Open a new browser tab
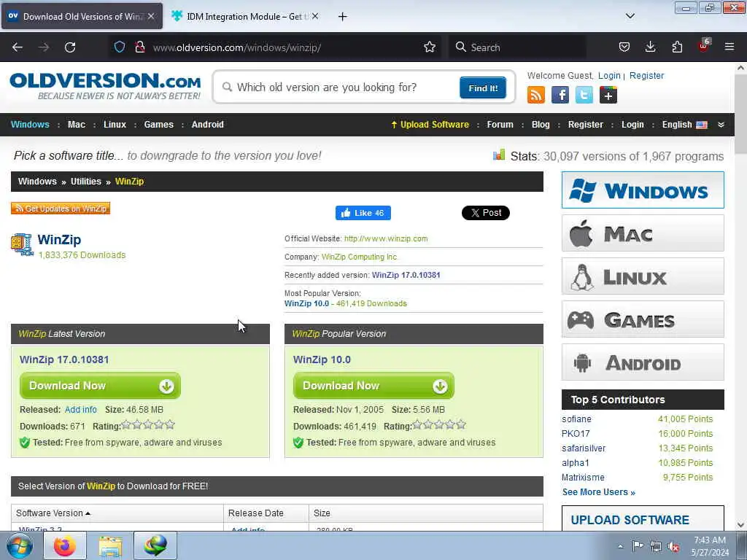 coord(343,17)
